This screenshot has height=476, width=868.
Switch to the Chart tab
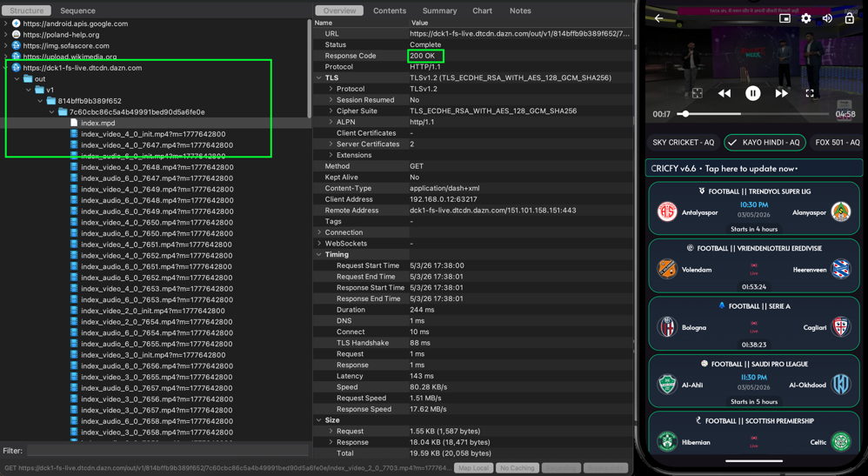pyautogui.click(x=482, y=10)
